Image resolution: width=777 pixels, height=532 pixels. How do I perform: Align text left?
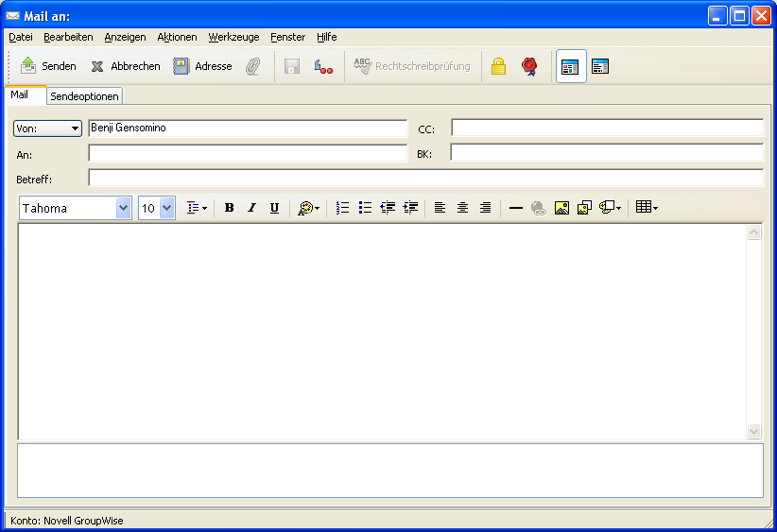tap(440, 208)
